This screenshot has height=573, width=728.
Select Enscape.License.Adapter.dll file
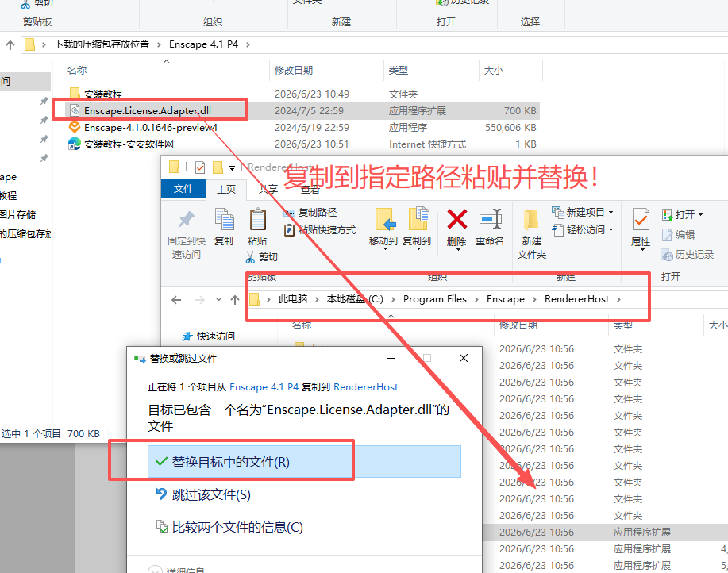[x=147, y=111]
